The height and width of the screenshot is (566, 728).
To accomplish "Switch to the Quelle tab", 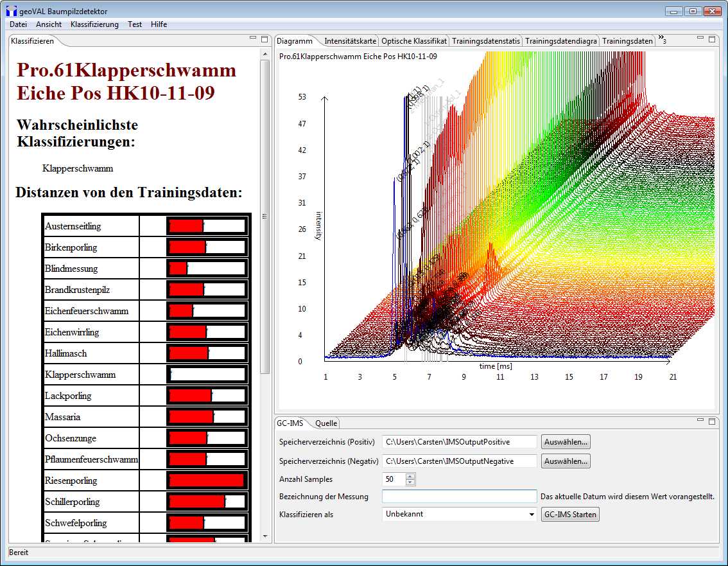I will point(326,423).
